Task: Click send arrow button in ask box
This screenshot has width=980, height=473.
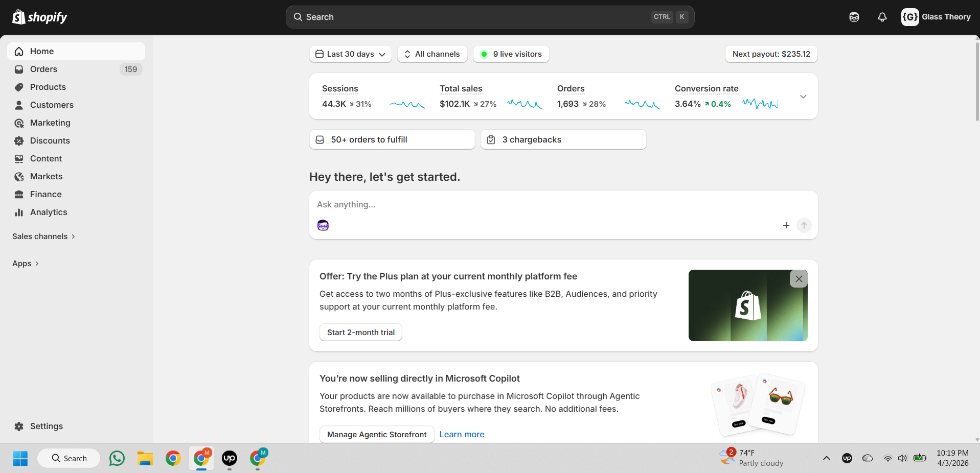Action: click(804, 225)
